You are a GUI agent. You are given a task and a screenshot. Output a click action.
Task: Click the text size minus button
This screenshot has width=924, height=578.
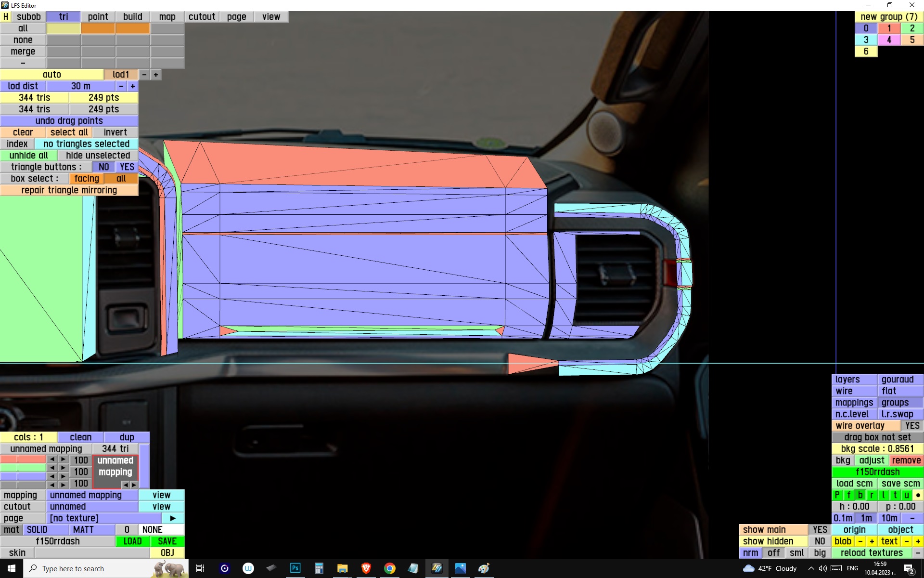(x=907, y=541)
